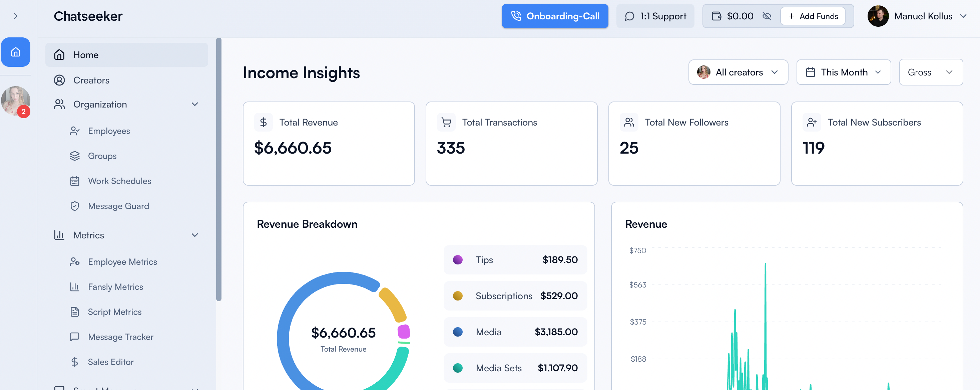Click the 119 new subscribers value
Viewport: 980px width, 390px height.
tap(813, 148)
